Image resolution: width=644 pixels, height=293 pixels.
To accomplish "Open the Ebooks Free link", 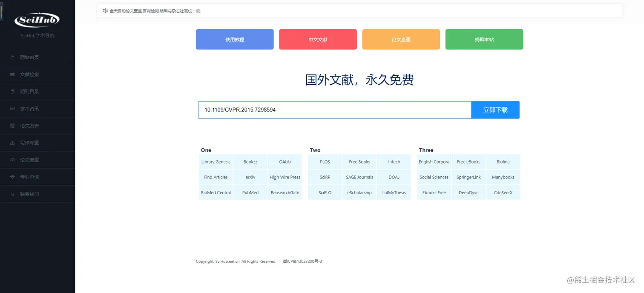I will [434, 192].
